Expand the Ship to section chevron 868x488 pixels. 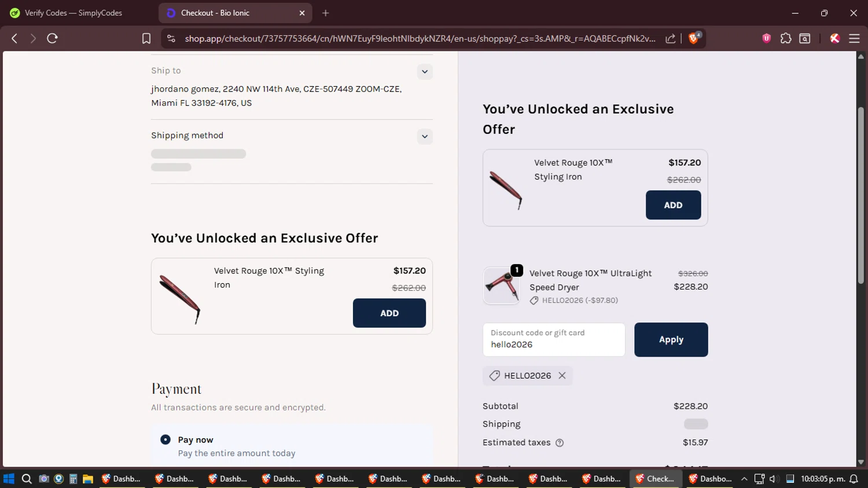point(425,72)
